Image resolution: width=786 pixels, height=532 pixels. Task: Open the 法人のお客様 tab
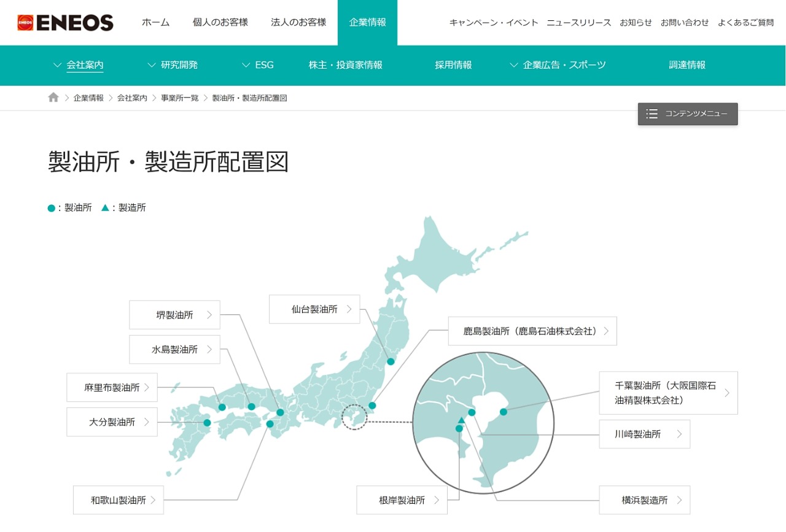pyautogui.click(x=298, y=23)
